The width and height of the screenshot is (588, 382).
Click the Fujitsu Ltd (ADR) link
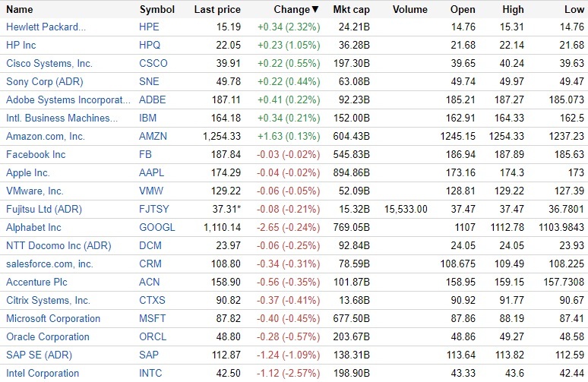(x=44, y=209)
